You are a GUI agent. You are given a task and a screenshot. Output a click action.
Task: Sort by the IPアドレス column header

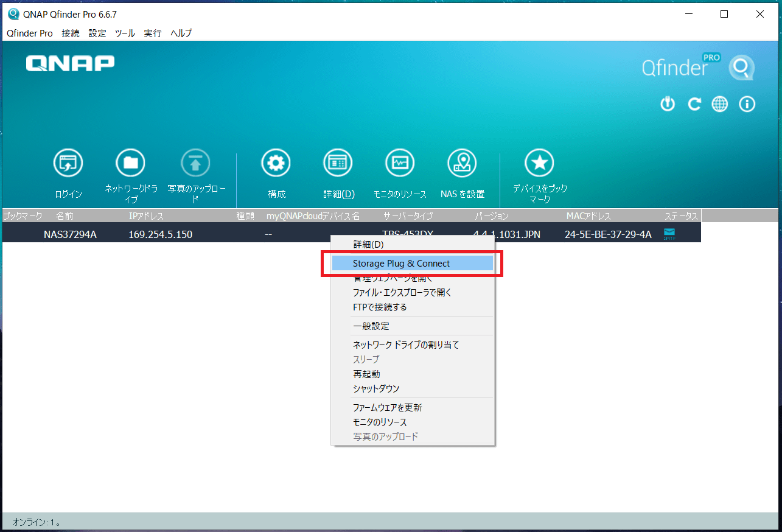(x=146, y=216)
